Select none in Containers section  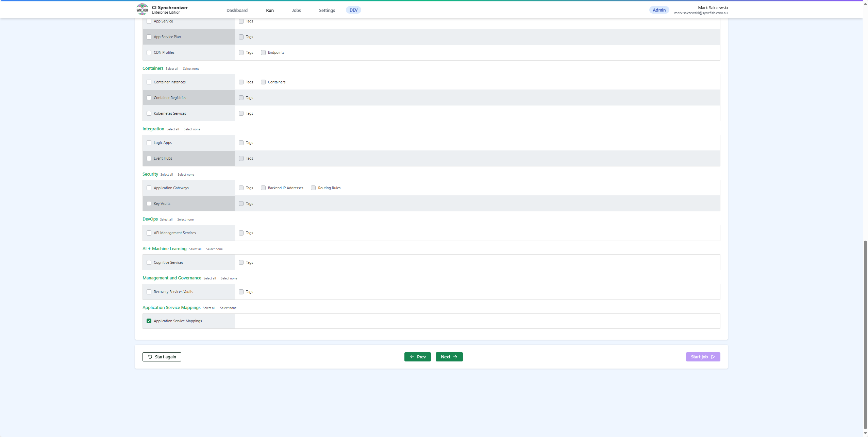191,69
